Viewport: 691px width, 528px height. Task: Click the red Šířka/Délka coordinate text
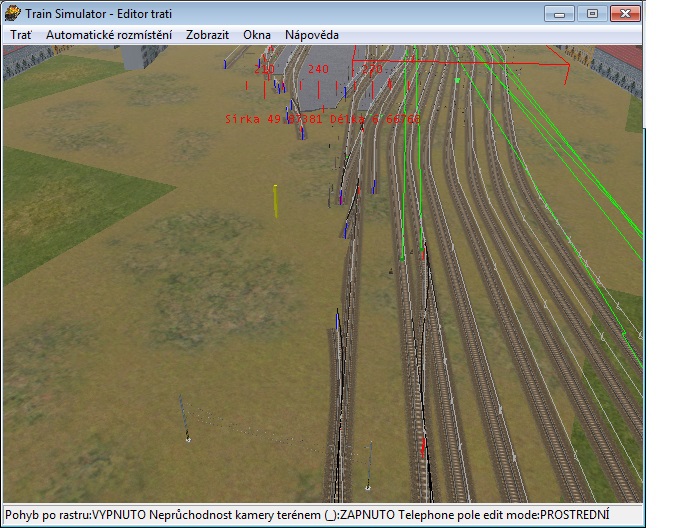click(x=322, y=118)
